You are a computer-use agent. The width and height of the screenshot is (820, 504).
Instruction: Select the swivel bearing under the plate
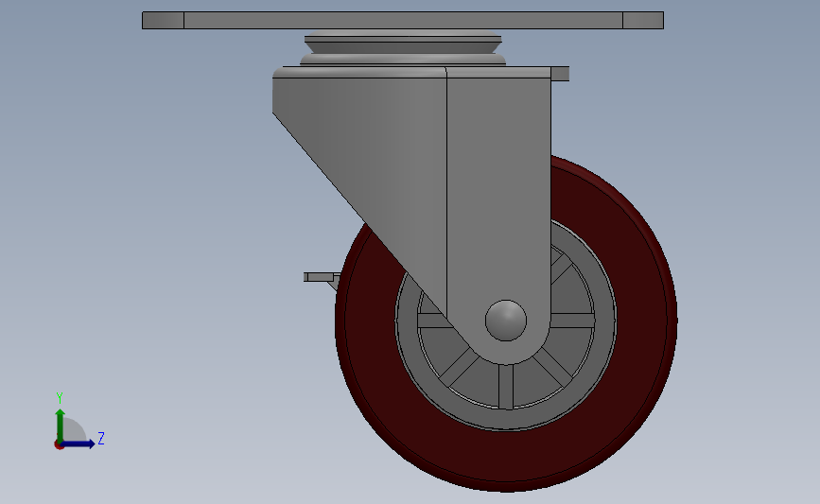click(x=403, y=48)
